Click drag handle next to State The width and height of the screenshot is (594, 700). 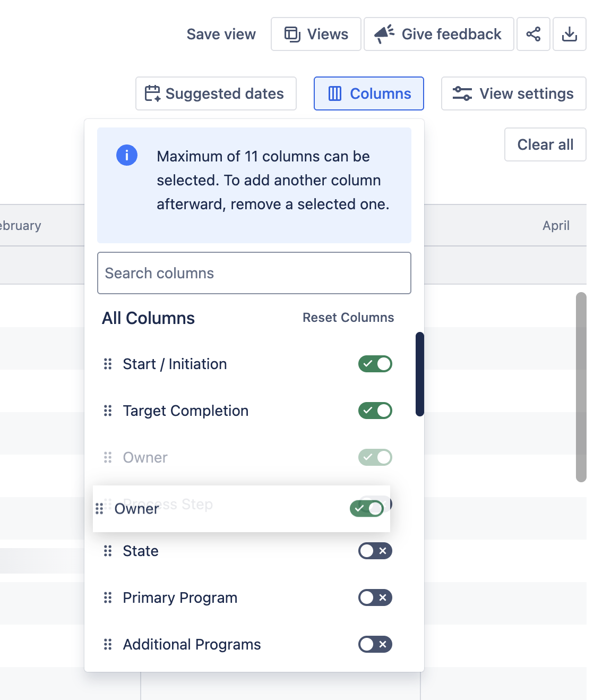[x=108, y=551]
